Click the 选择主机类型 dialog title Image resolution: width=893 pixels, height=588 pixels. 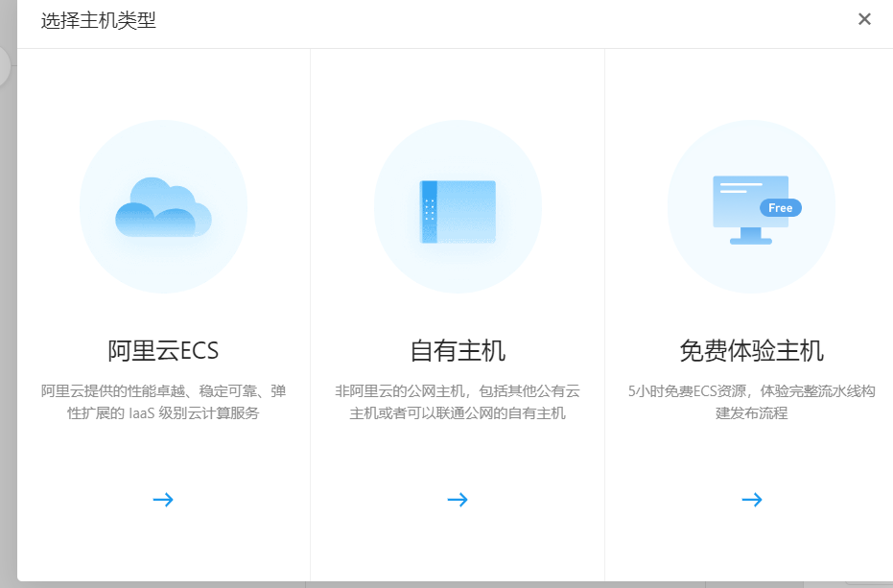[x=99, y=20]
